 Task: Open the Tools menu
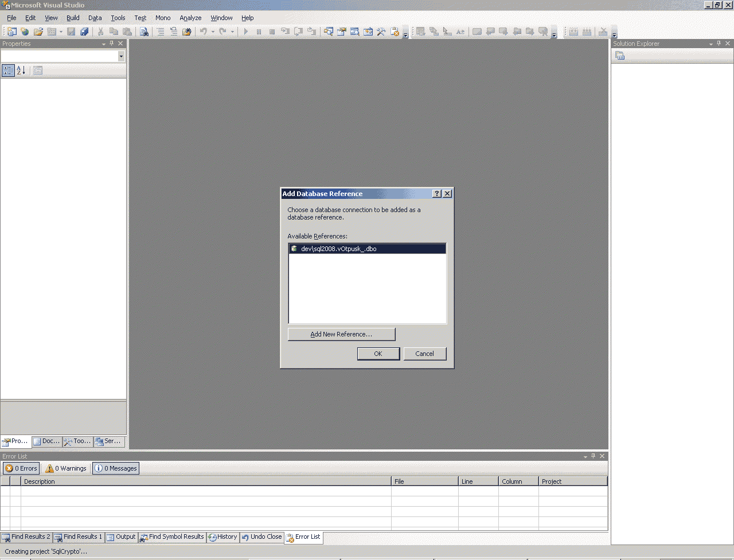pos(118,18)
